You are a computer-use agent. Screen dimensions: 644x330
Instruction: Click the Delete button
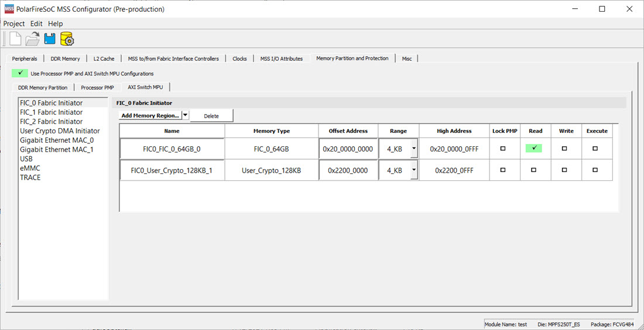pyautogui.click(x=211, y=116)
